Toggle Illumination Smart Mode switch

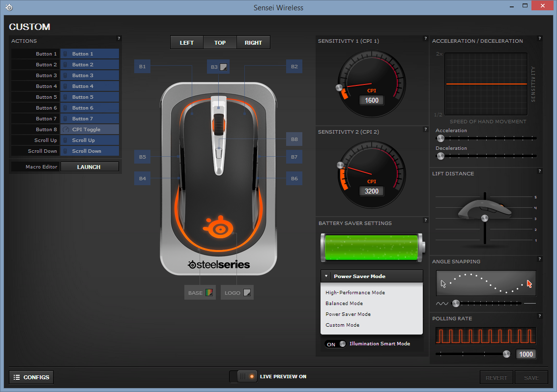click(335, 344)
